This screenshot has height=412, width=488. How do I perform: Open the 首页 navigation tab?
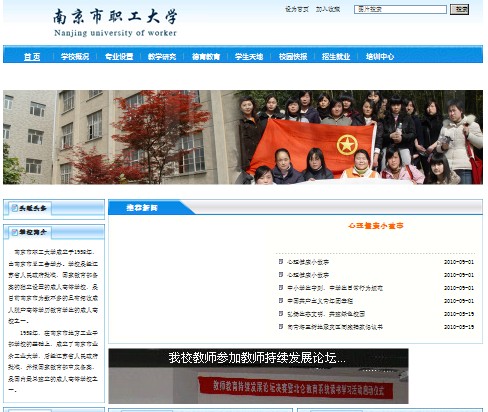(32, 57)
